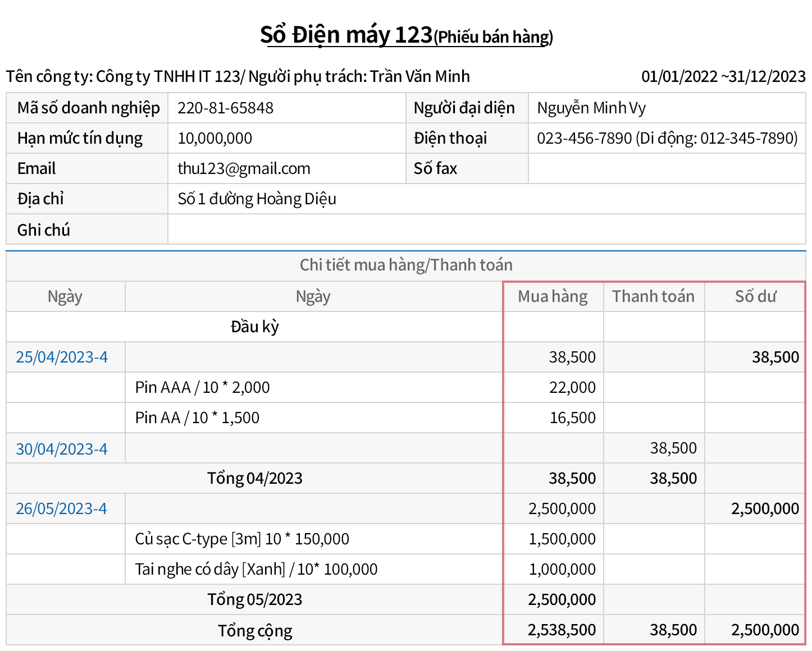812x651 pixels.
Task: Click the date range 01/01/2022 ~31/12/2023
Action: [723, 76]
